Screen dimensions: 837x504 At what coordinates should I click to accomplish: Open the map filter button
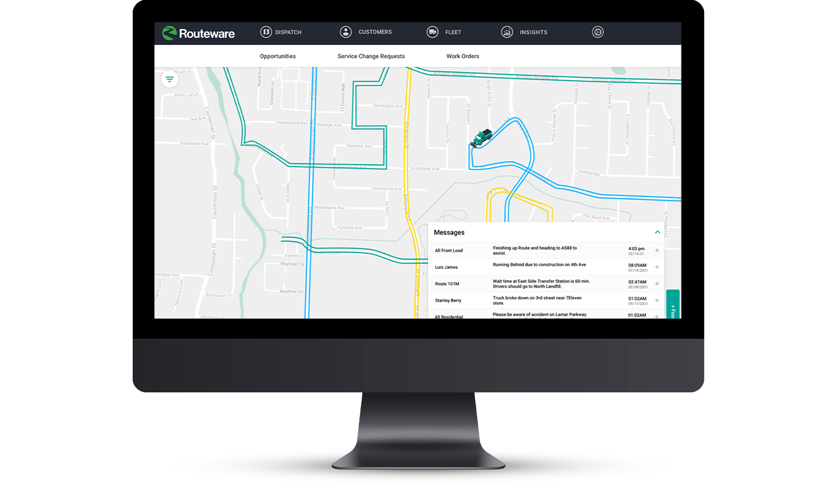click(169, 79)
